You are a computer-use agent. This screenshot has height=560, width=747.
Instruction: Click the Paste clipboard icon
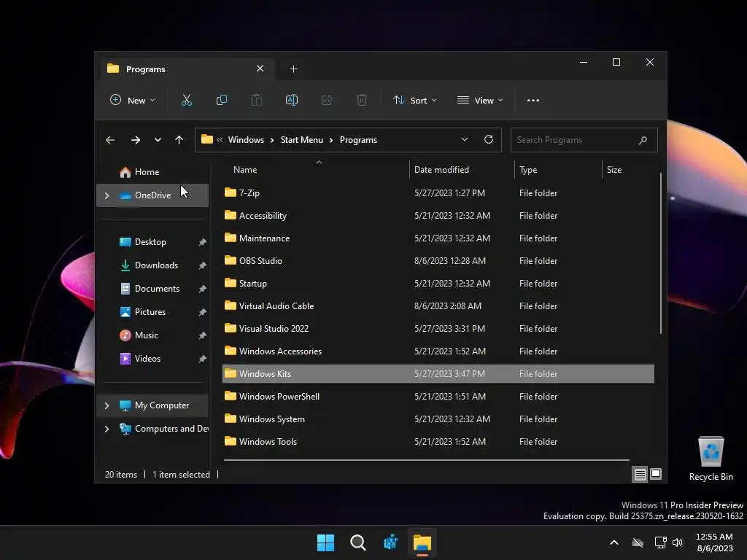pyautogui.click(x=257, y=101)
